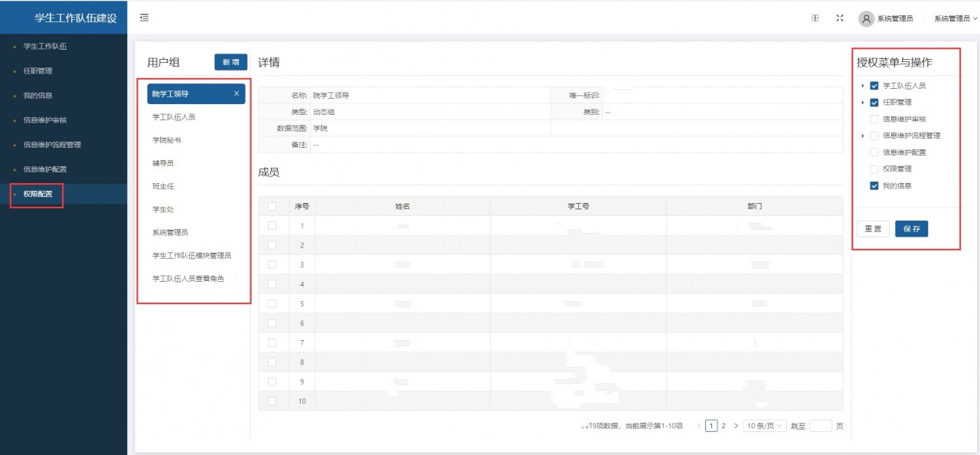Open 任职管理 in the left sidebar

[x=38, y=71]
